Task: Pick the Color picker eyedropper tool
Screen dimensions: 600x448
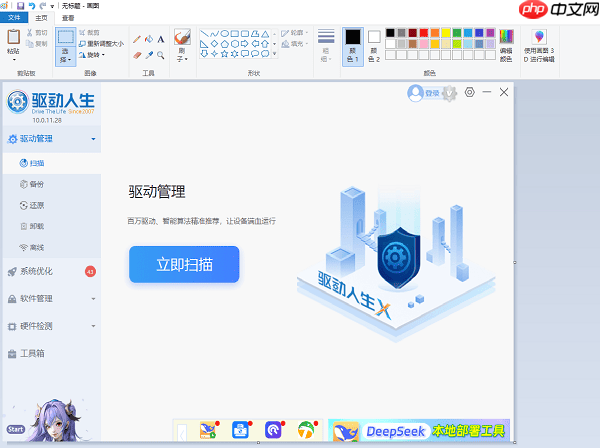Action: [149, 55]
